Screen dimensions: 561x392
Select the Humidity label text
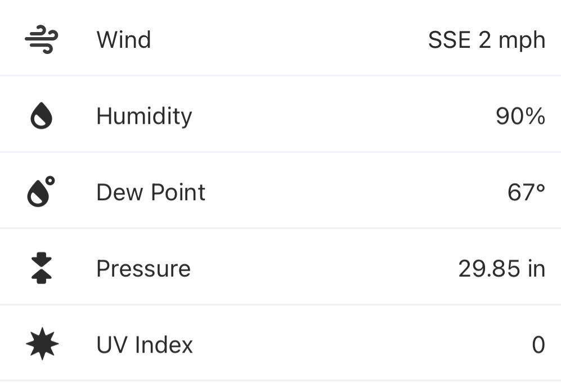(x=144, y=116)
